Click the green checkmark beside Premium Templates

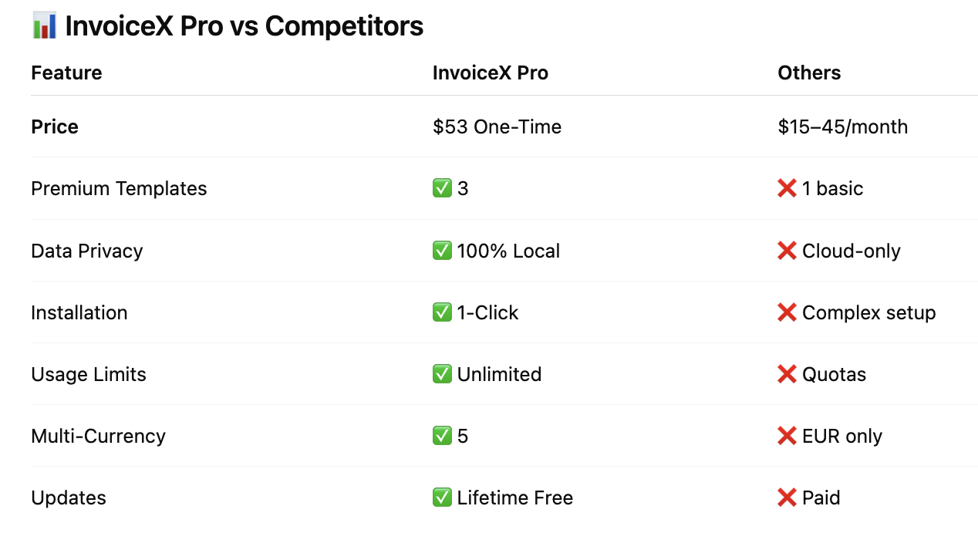point(442,189)
